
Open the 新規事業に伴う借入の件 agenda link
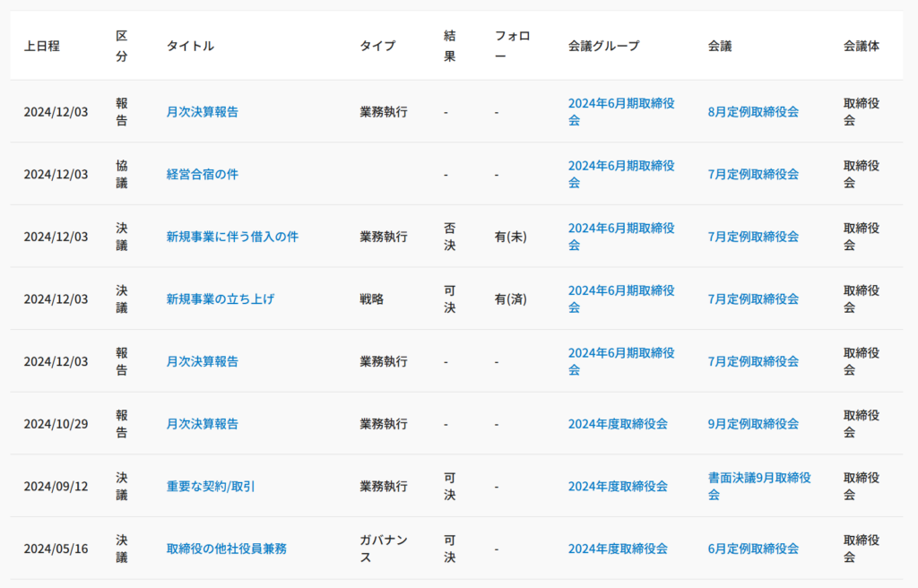click(232, 237)
